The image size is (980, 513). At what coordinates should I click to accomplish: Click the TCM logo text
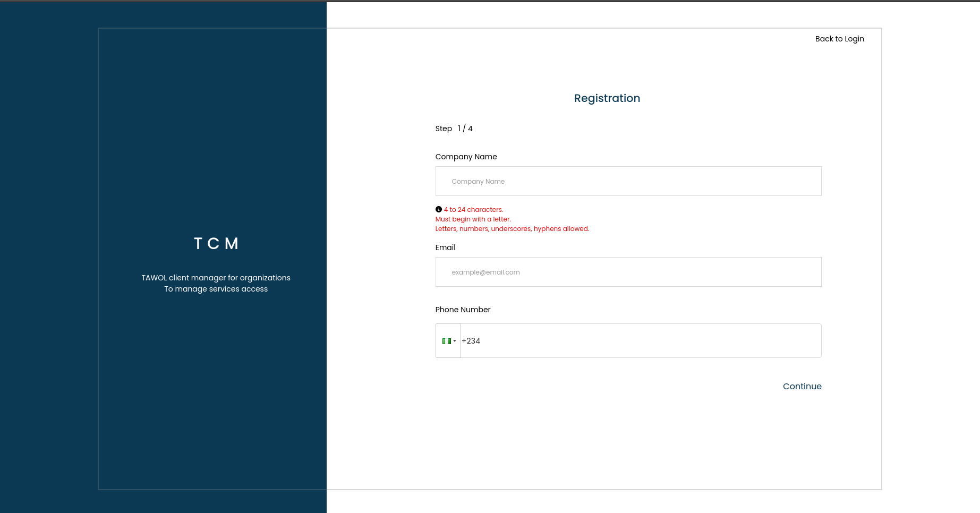(216, 243)
